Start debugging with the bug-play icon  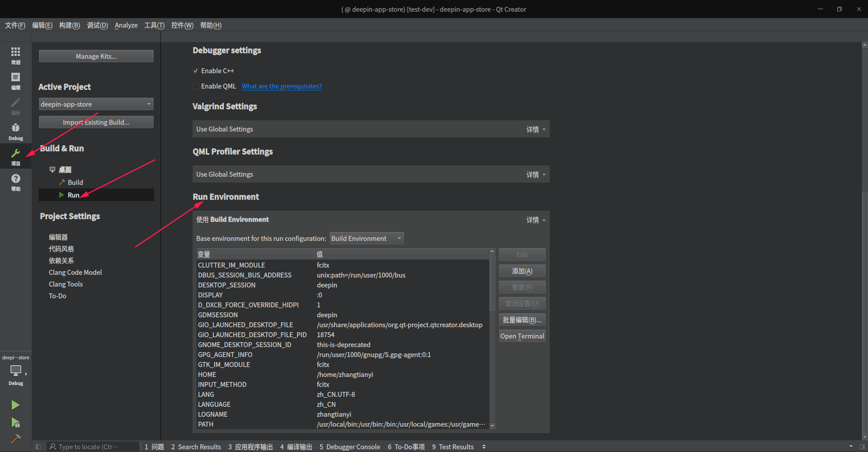(x=15, y=423)
